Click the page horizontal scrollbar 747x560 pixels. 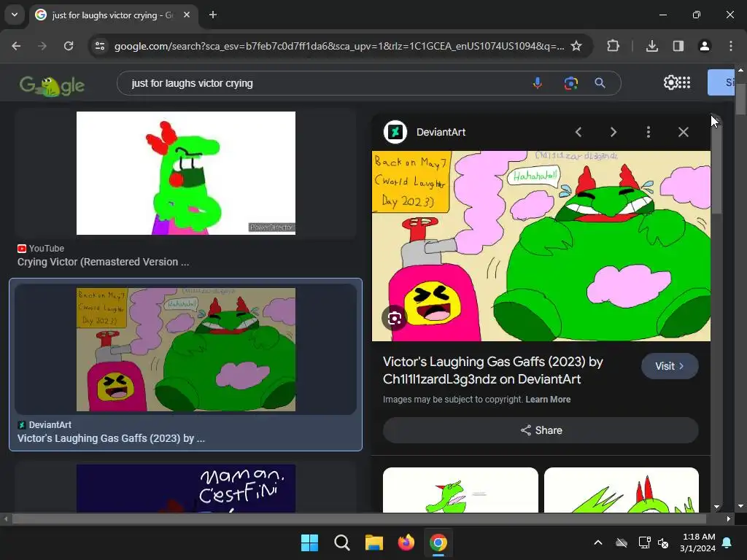click(x=359, y=518)
